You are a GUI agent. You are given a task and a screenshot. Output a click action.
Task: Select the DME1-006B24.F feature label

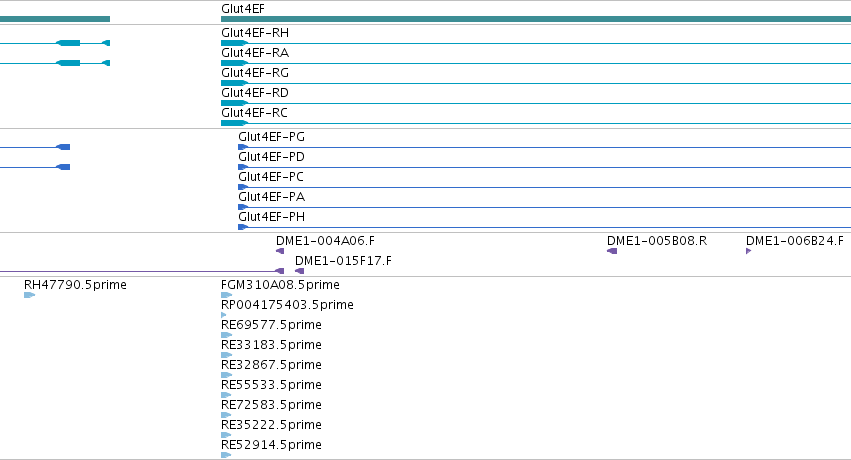(795, 241)
